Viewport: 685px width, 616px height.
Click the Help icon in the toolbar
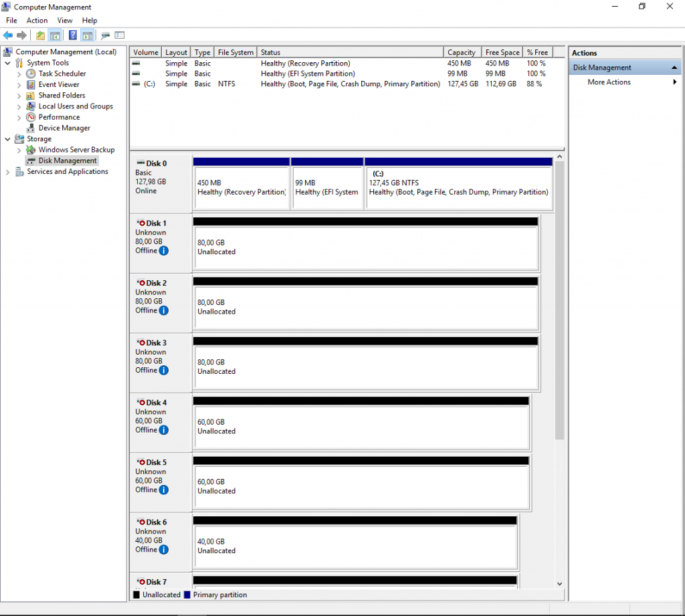pyautogui.click(x=72, y=35)
